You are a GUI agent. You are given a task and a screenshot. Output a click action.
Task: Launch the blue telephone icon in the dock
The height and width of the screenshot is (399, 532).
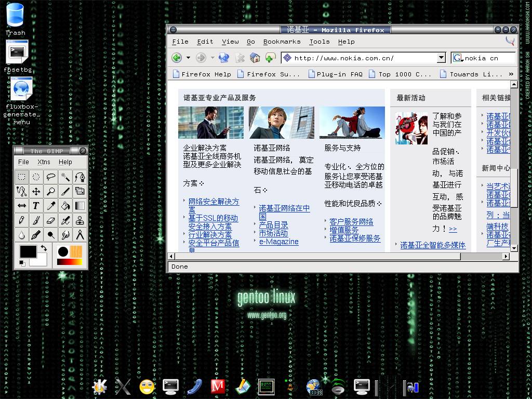pos(195,387)
